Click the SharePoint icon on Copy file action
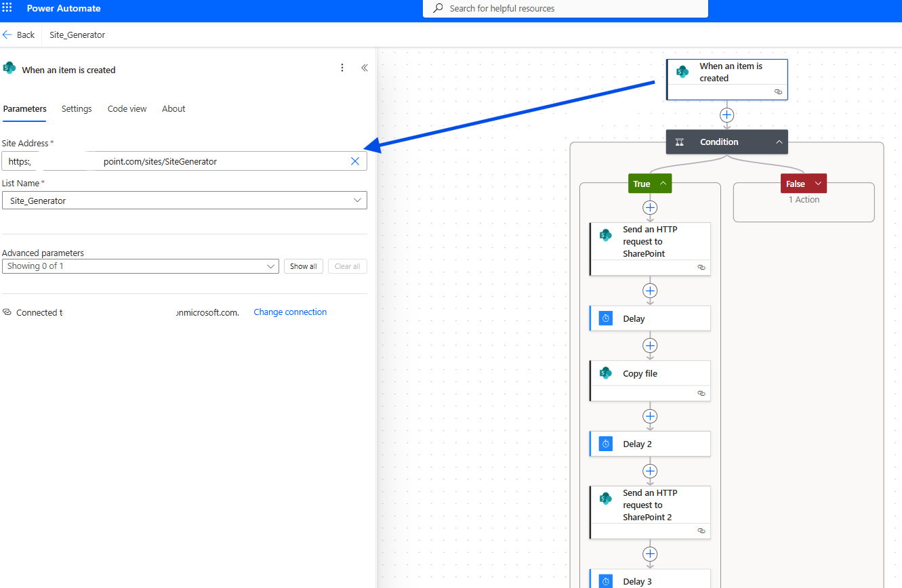The height and width of the screenshot is (588, 902). click(606, 373)
